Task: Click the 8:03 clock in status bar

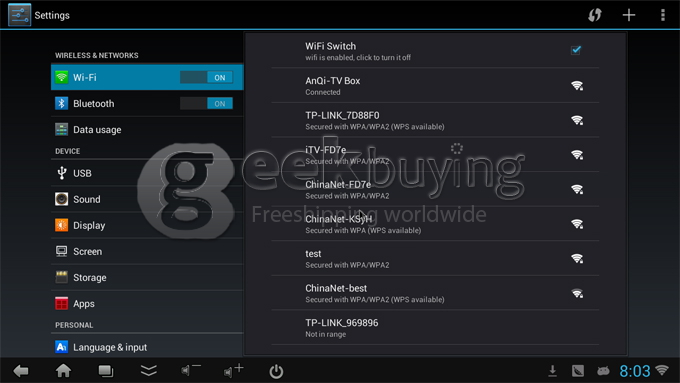Action: click(634, 371)
